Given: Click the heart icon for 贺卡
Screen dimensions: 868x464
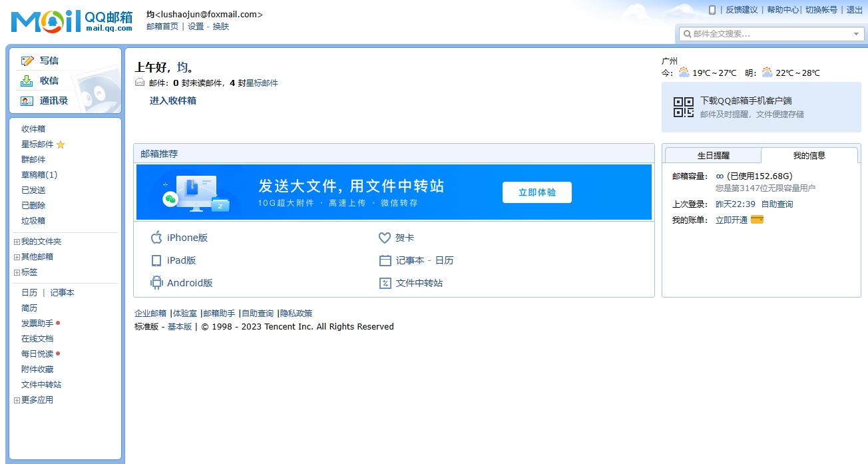Looking at the screenshot, I should [x=384, y=238].
